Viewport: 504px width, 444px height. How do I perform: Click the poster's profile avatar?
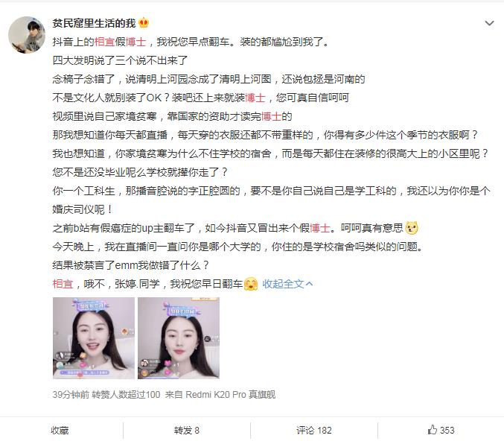click(x=27, y=35)
